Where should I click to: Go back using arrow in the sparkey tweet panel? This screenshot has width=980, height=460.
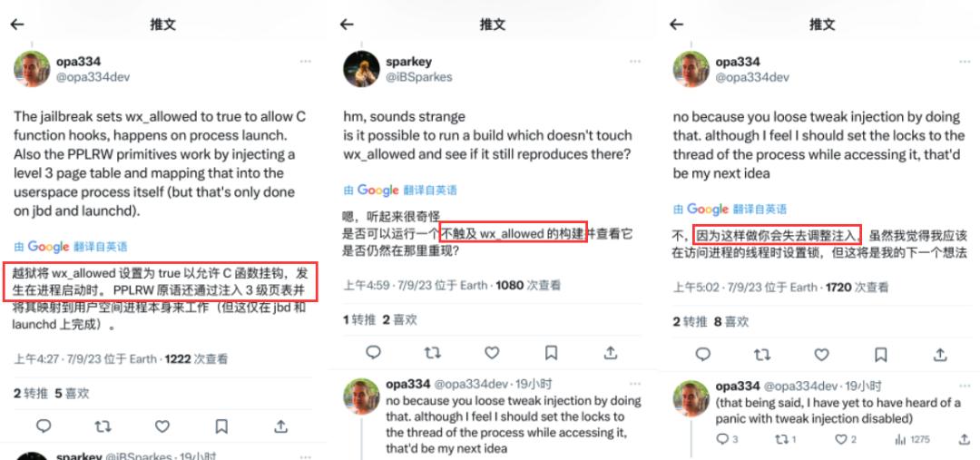tap(347, 24)
